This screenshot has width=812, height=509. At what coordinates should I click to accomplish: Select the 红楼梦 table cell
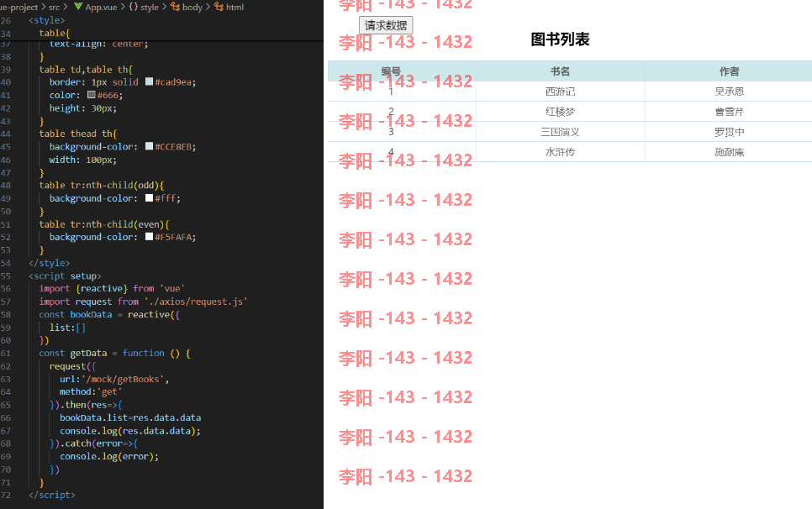coord(561,112)
